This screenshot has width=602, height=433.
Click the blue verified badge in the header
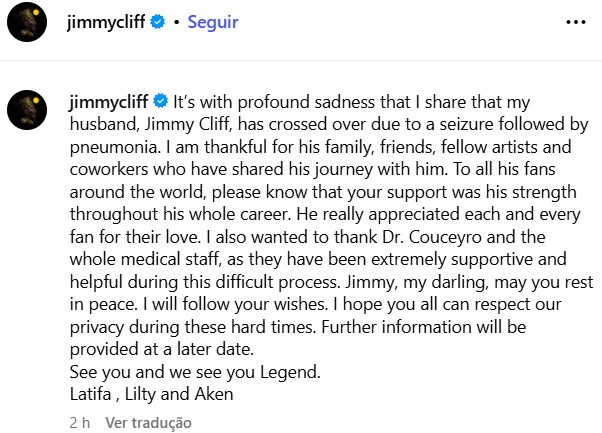(x=156, y=22)
